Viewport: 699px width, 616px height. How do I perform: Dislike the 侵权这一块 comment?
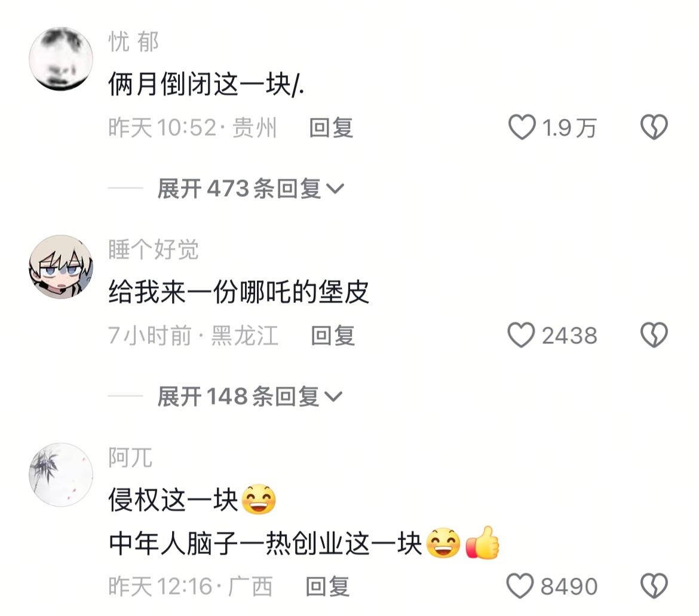(x=654, y=586)
